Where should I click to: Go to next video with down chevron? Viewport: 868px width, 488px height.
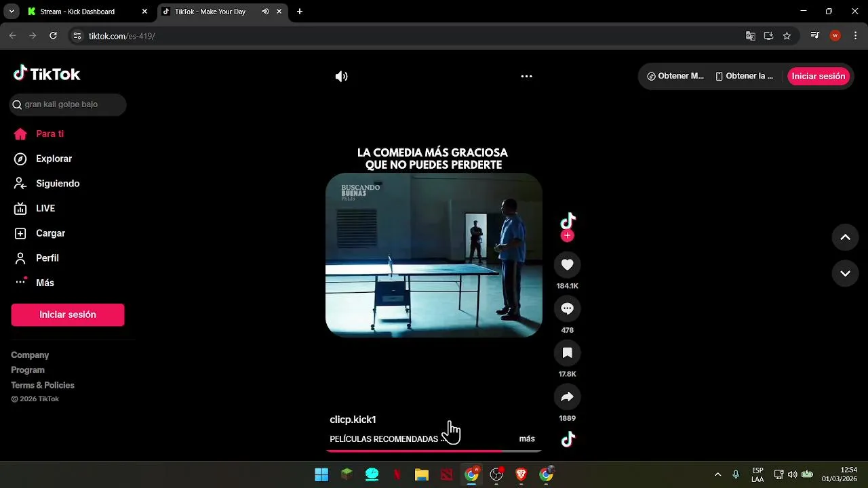point(846,274)
